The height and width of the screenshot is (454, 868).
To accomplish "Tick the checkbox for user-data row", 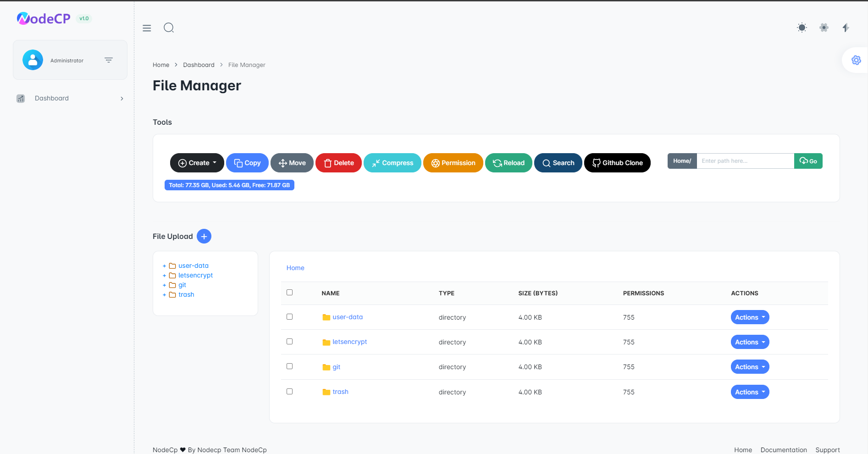I will [289, 317].
